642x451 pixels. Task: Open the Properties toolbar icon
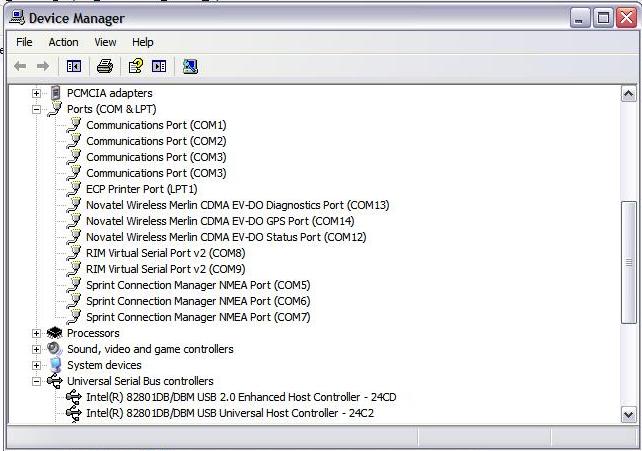[x=136, y=66]
